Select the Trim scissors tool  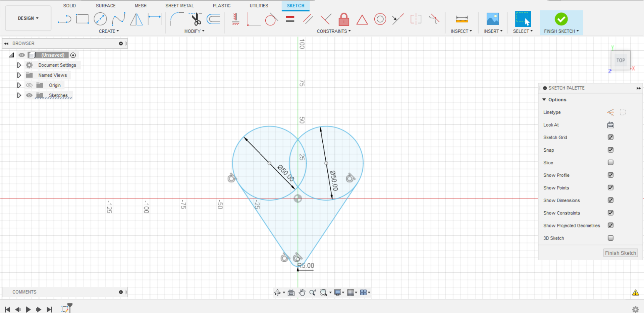coord(196,19)
